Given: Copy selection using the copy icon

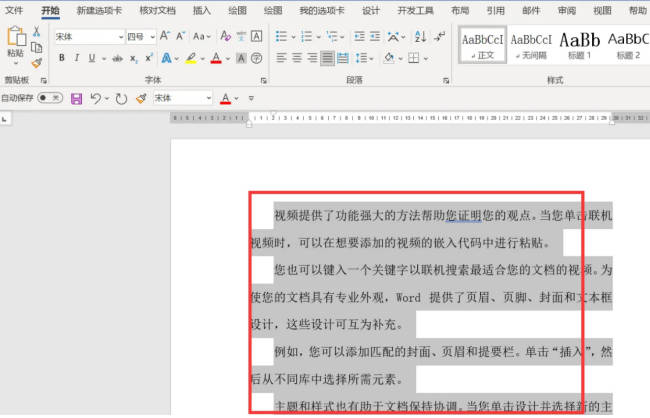Looking at the screenshot, I should pyautogui.click(x=36, y=48).
